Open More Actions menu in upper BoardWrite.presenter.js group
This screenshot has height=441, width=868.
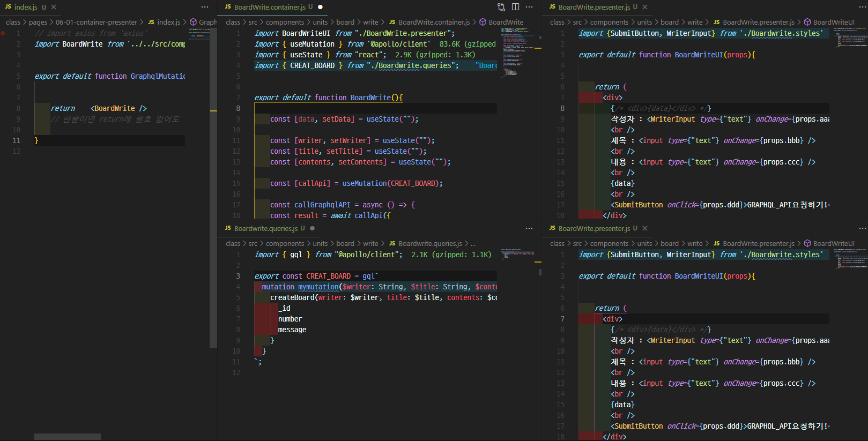point(862,7)
